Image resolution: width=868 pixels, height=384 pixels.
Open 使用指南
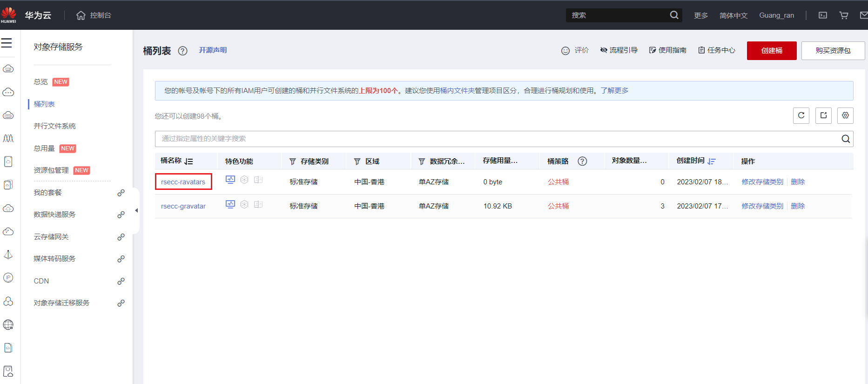(668, 50)
